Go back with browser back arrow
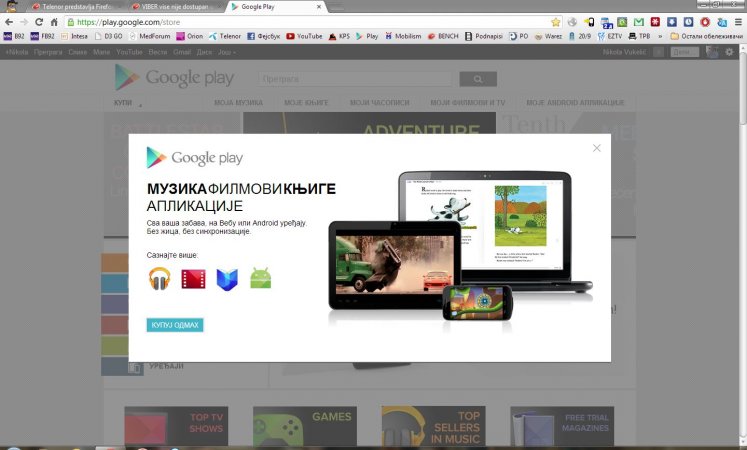 point(9,22)
